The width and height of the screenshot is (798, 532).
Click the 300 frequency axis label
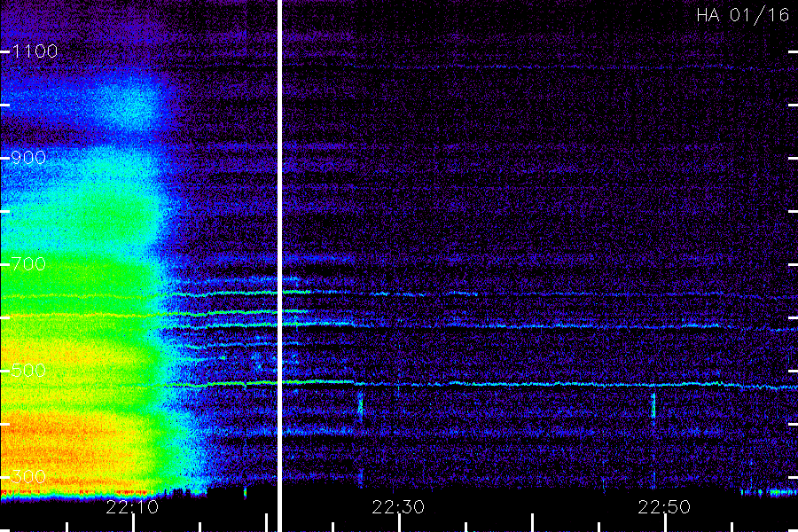28,477
